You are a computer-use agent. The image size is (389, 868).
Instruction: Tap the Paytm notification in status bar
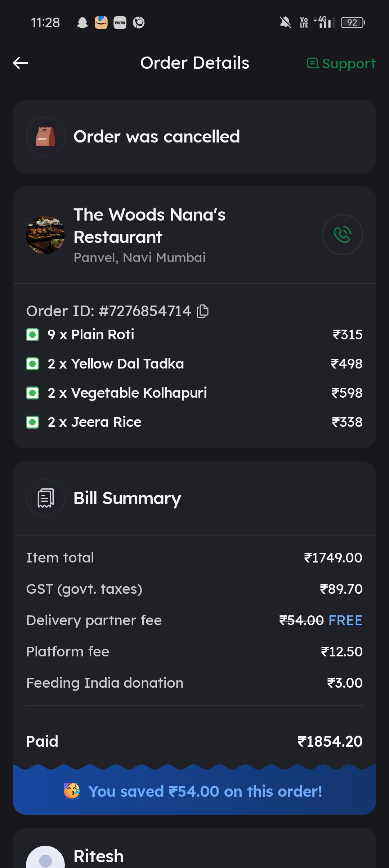tap(120, 23)
